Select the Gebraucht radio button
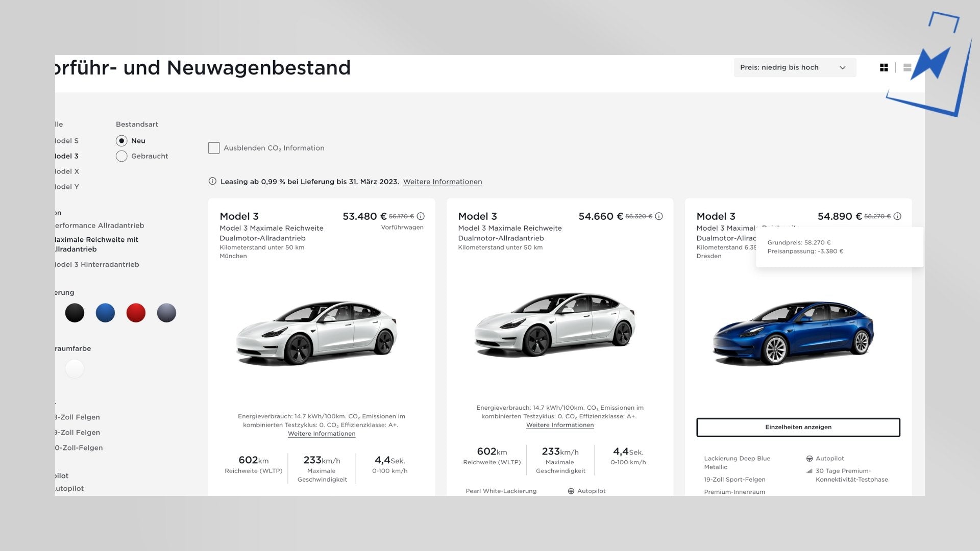Image resolution: width=980 pixels, height=551 pixels. coord(121,156)
